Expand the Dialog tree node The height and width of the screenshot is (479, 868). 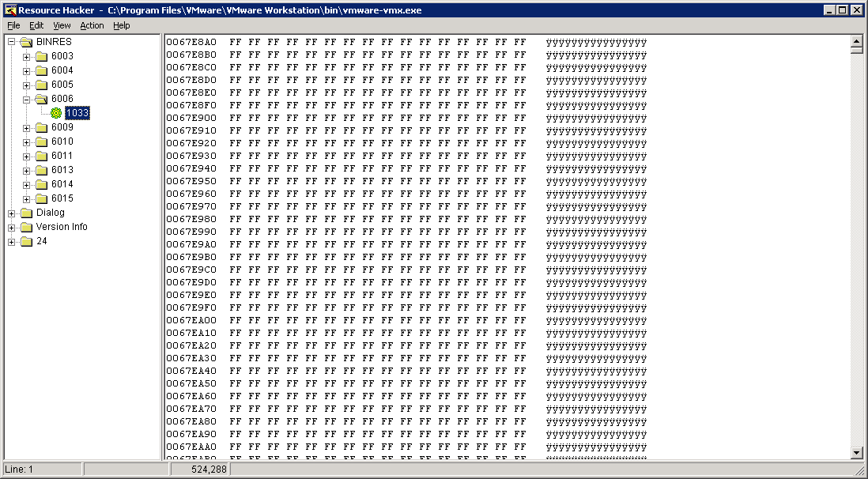pos(11,213)
